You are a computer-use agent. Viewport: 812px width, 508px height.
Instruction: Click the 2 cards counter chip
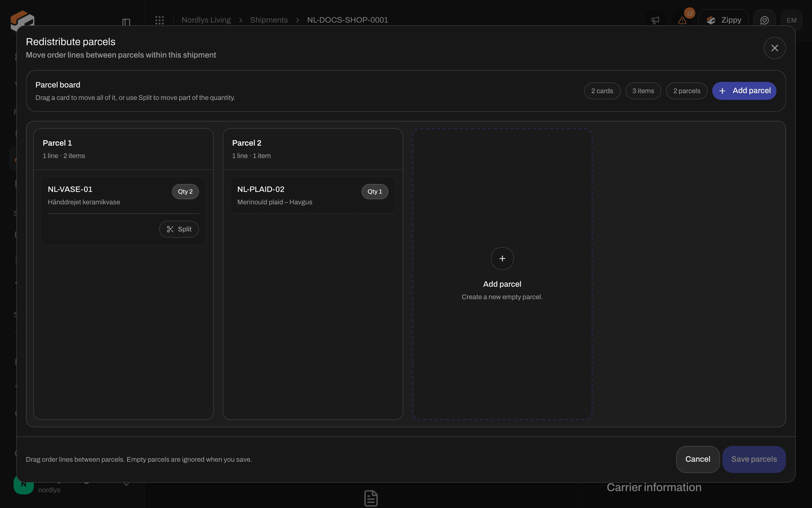pyautogui.click(x=602, y=91)
